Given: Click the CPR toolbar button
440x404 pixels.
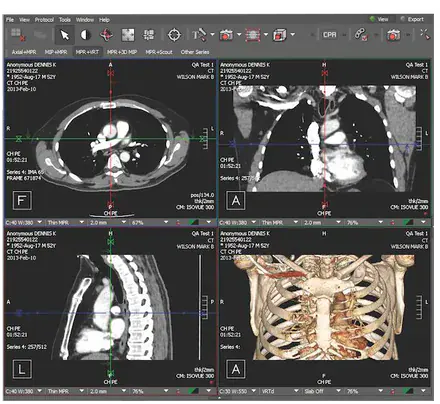Looking at the screenshot, I should 329,35.
